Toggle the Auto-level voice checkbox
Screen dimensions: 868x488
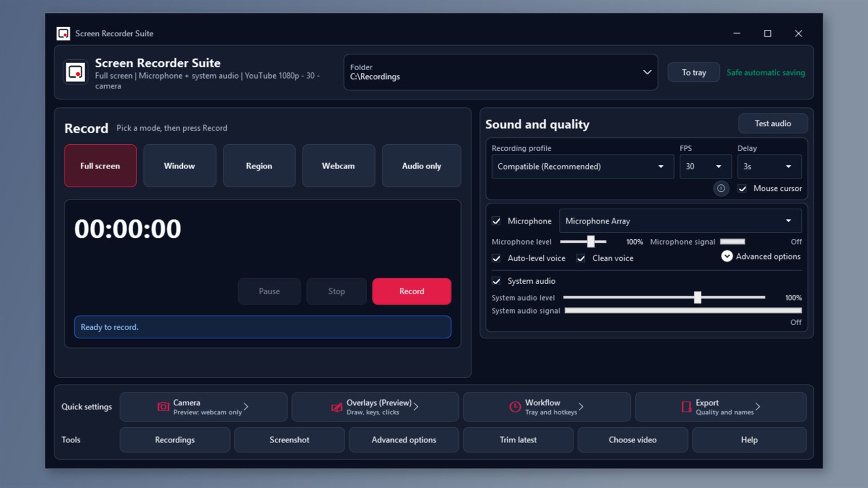(496, 258)
